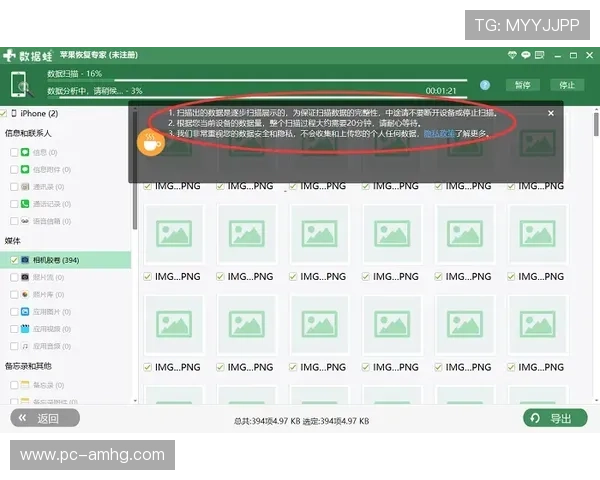
Task: Select the 应用视频 clapperboard icon
Action: coord(25,329)
